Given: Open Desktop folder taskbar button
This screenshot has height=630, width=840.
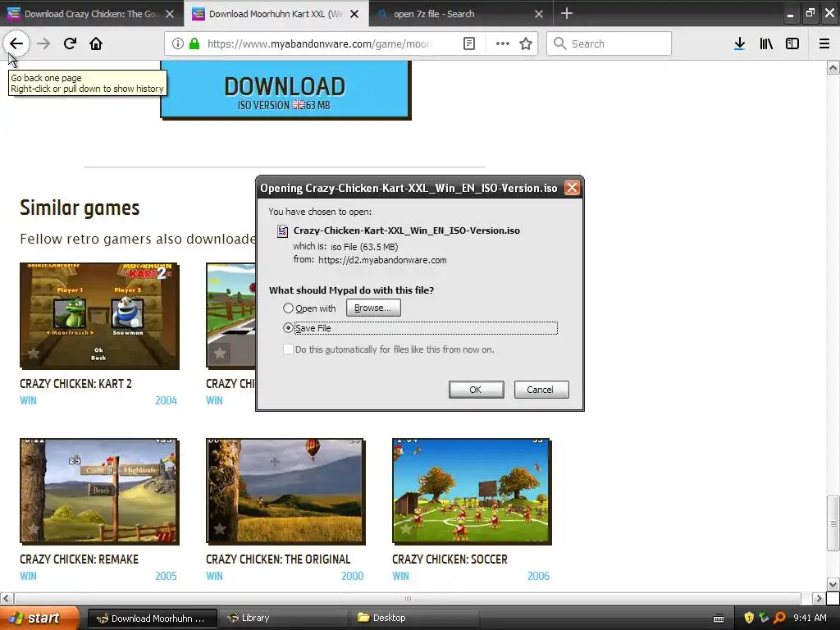Looking at the screenshot, I should pos(414,619).
